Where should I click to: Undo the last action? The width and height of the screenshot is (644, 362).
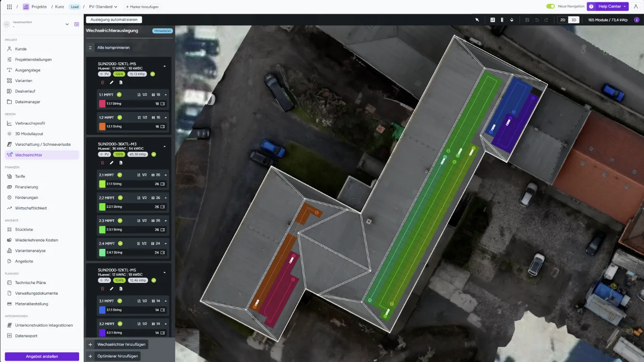coord(537,20)
